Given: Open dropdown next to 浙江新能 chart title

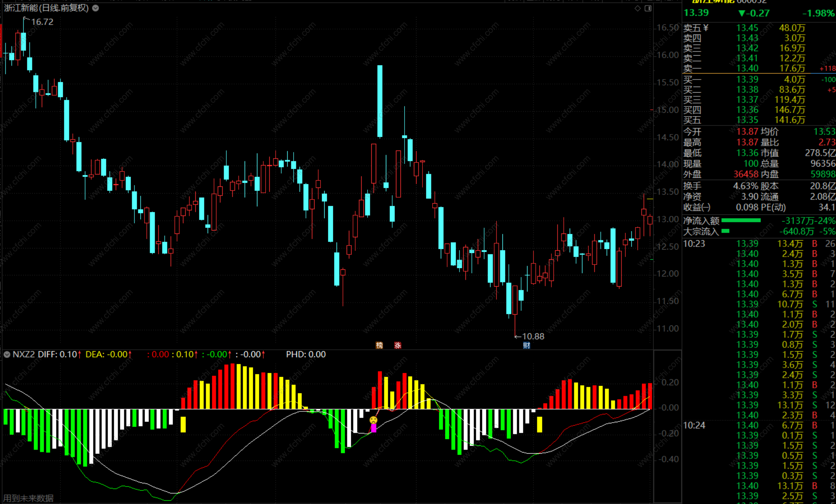Looking at the screenshot, I should pyautogui.click(x=96, y=8).
